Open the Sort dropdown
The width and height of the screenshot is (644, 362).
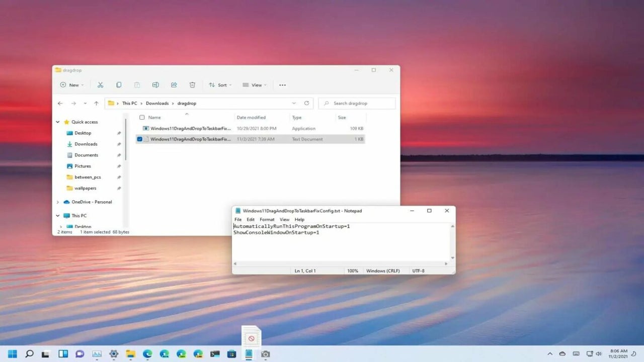click(220, 85)
